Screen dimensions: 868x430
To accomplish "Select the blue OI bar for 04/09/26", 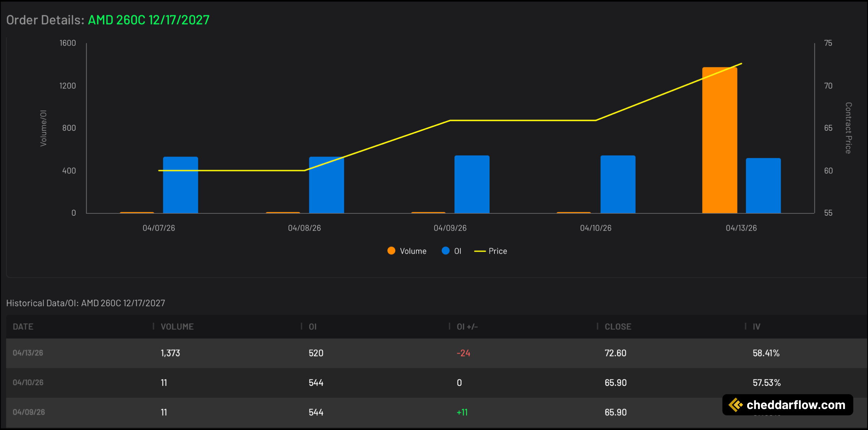I will (x=472, y=184).
